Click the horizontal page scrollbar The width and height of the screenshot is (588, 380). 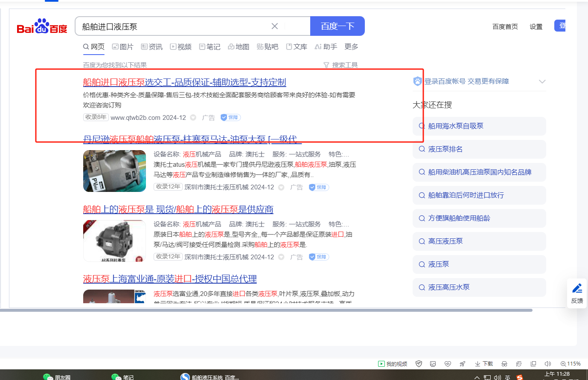coord(266,310)
